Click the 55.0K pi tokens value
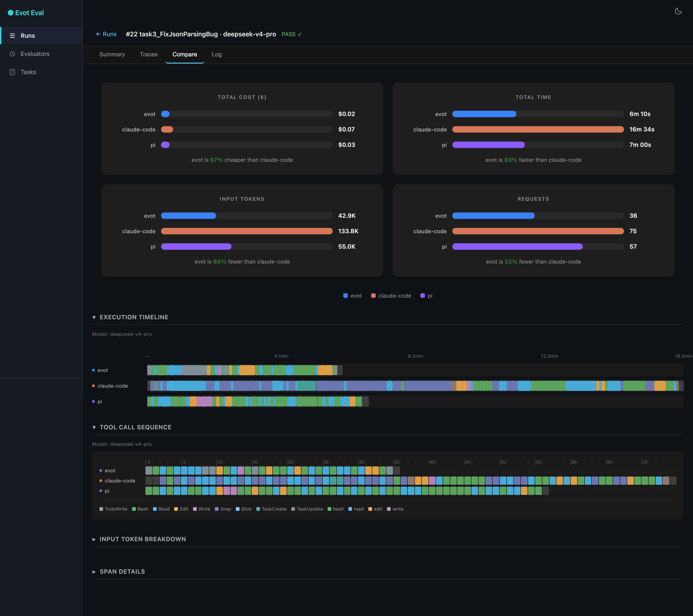This screenshot has width=693, height=616. 347,247
